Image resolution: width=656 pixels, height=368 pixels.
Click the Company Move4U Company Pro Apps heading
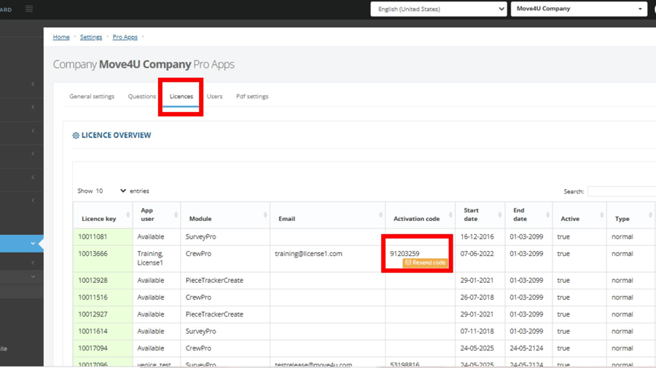coord(144,64)
